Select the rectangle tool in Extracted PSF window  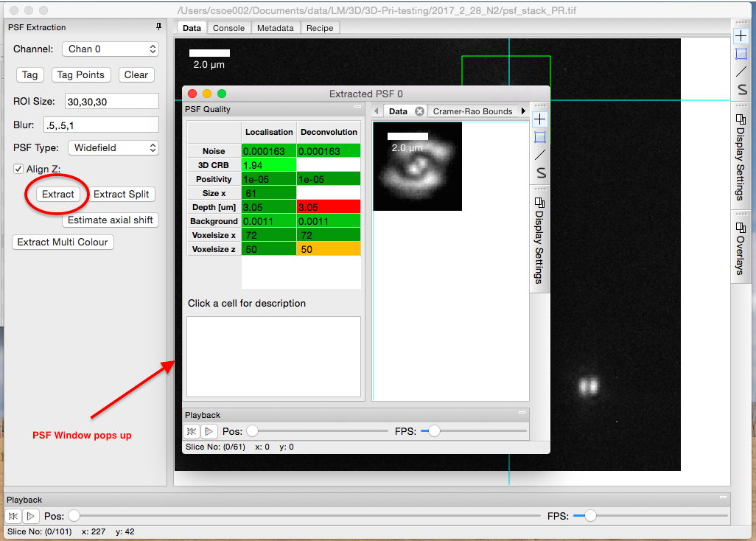tap(540, 137)
